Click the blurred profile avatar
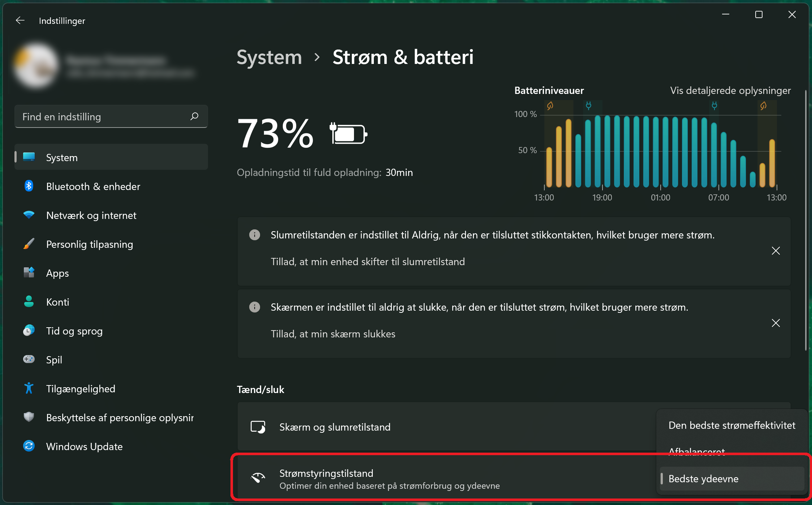The height and width of the screenshot is (505, 812). click(36, 65)
